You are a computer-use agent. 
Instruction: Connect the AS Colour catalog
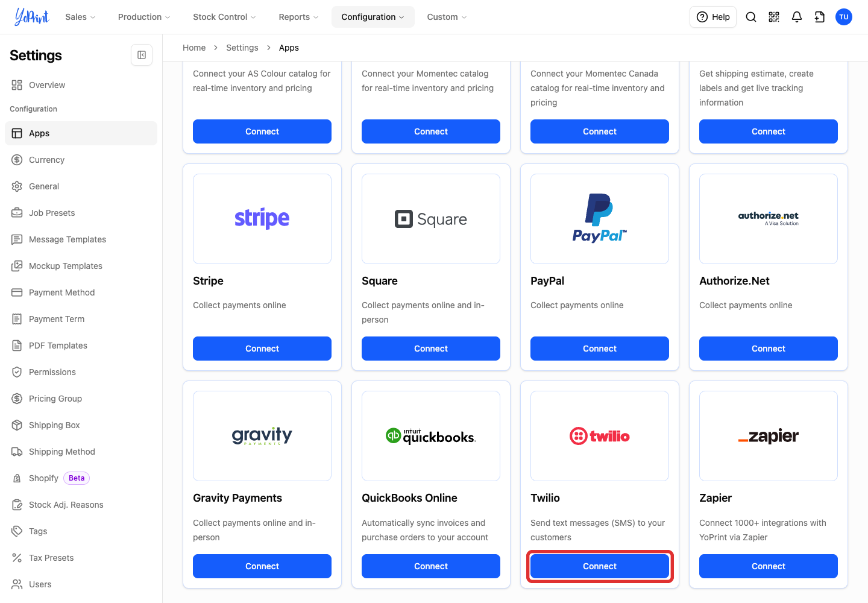[262, 131]
